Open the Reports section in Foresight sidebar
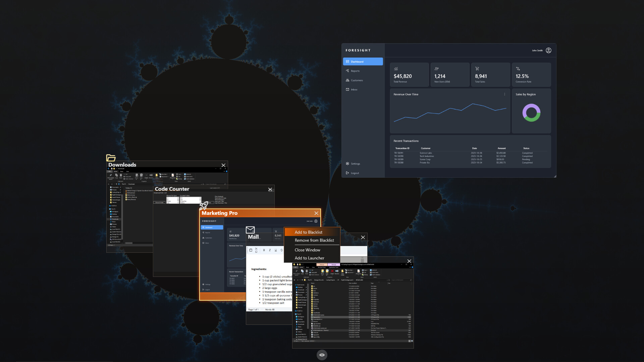644x362 pixels. pyautogui.click(x=356, y=71)
